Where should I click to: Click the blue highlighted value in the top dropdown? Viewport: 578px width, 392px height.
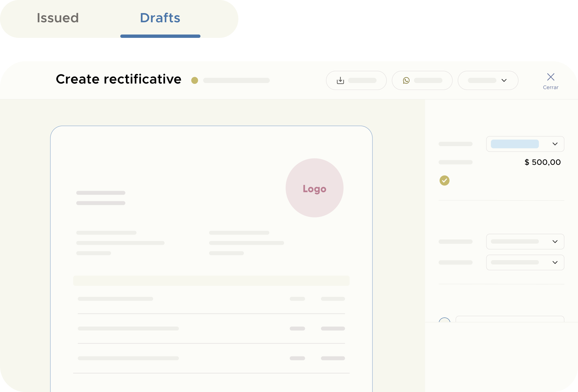point(514,144)
